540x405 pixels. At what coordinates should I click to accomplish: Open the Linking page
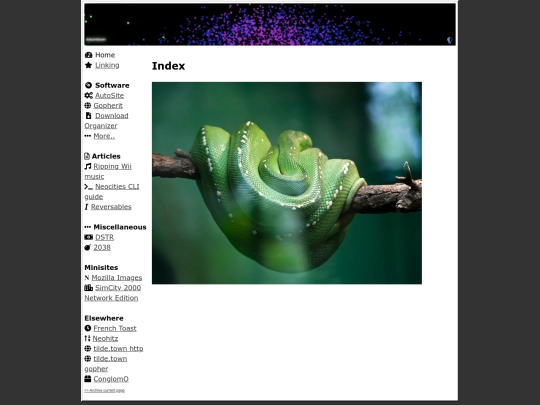point(107,65)
